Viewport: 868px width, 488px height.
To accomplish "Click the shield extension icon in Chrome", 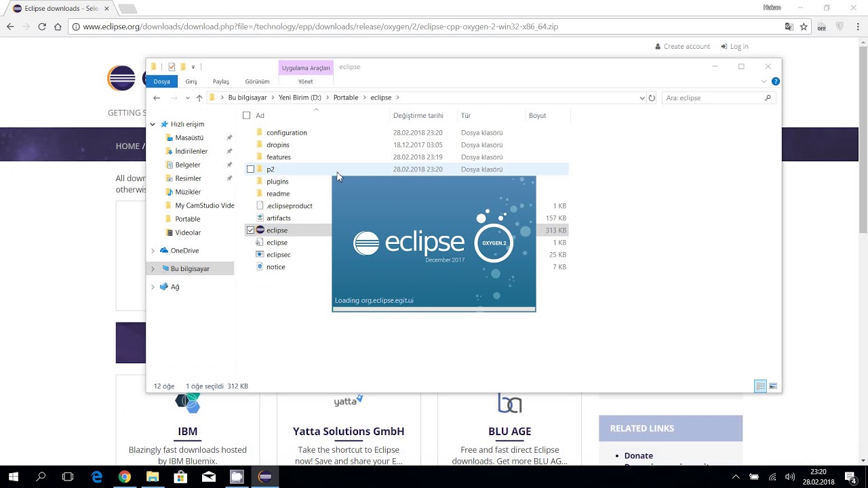I will [x=840, y=26].
